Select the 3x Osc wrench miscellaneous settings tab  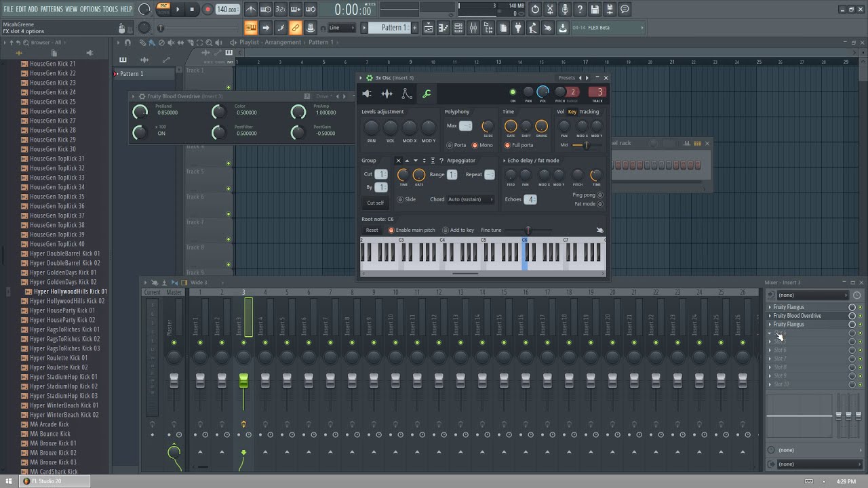[427, 94]
